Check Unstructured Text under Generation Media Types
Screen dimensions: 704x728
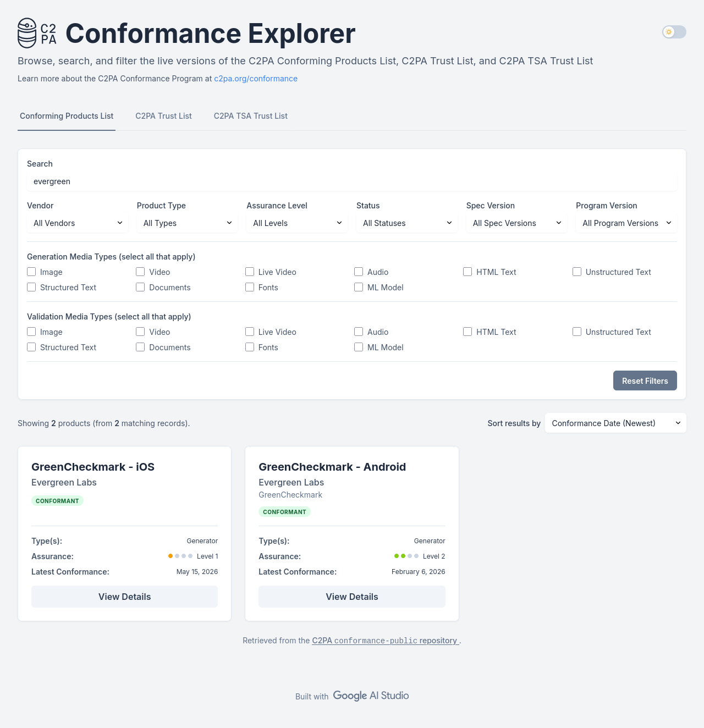pos(577,272)
